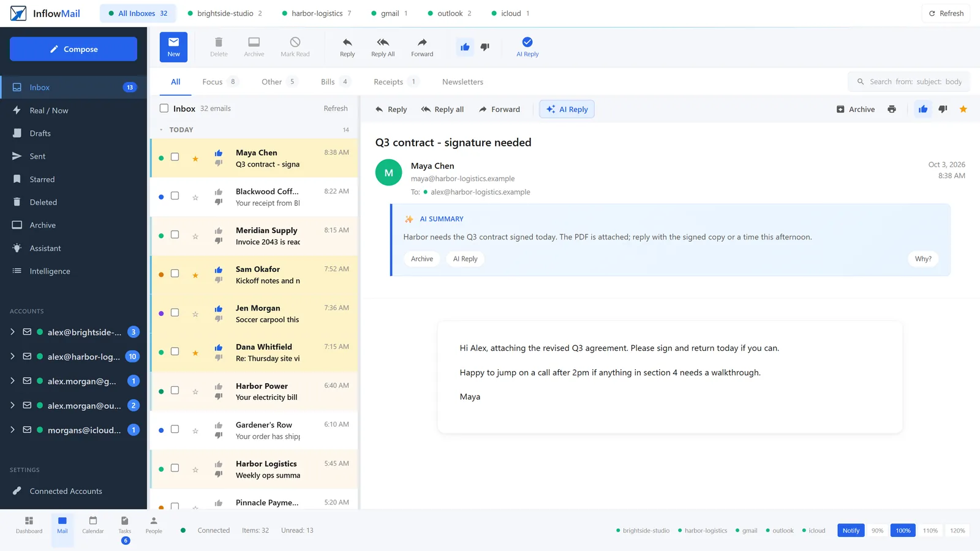
Task: Thumbs down the open message in reading pane
Action: tap(943, 109)
